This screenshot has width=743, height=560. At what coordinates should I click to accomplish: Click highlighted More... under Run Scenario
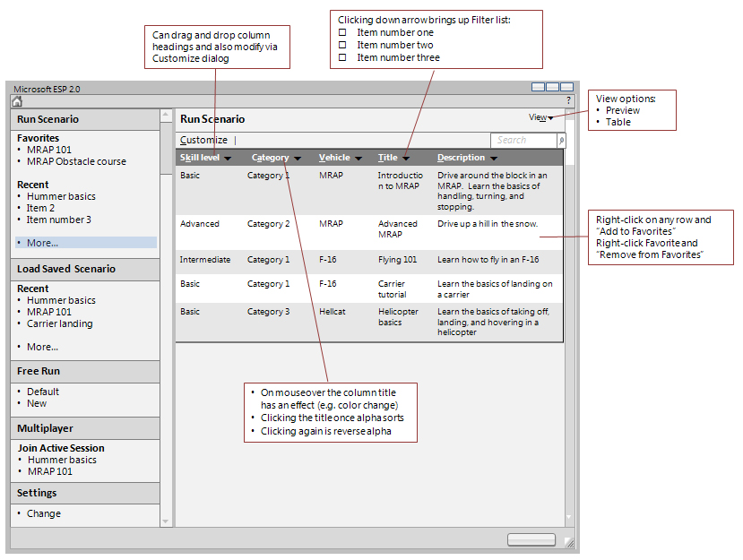coord(86,243)
